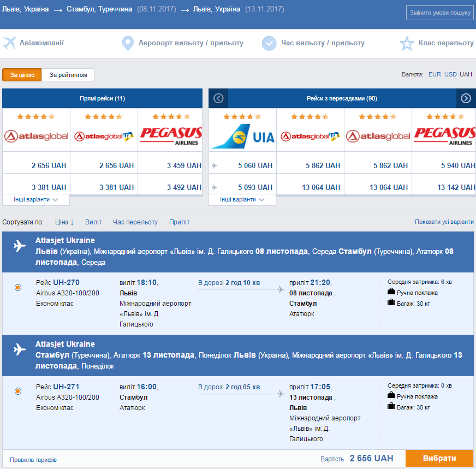The width and height of the screenshot is (476, 469).
Task: Sort by Приліт
Action: [180, 222]
